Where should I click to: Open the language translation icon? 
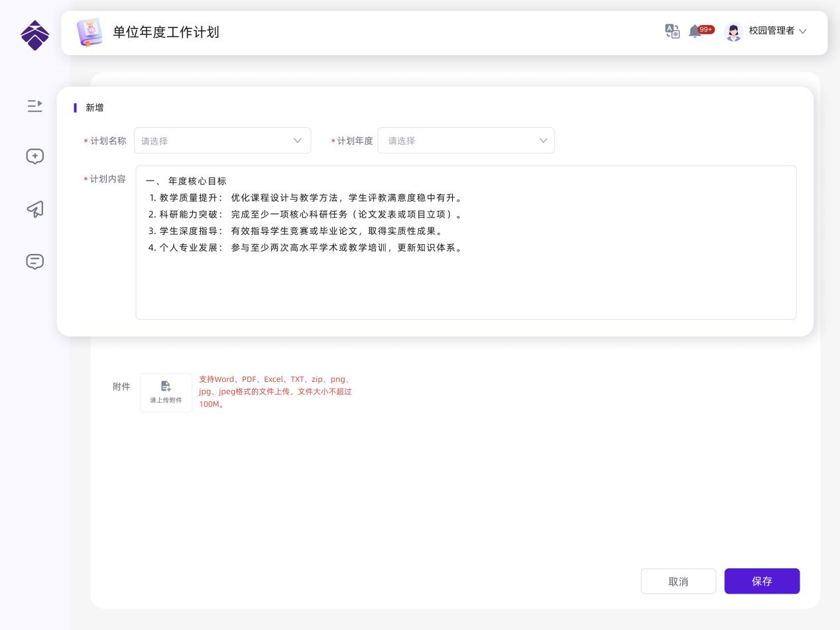tap(672, 31)
